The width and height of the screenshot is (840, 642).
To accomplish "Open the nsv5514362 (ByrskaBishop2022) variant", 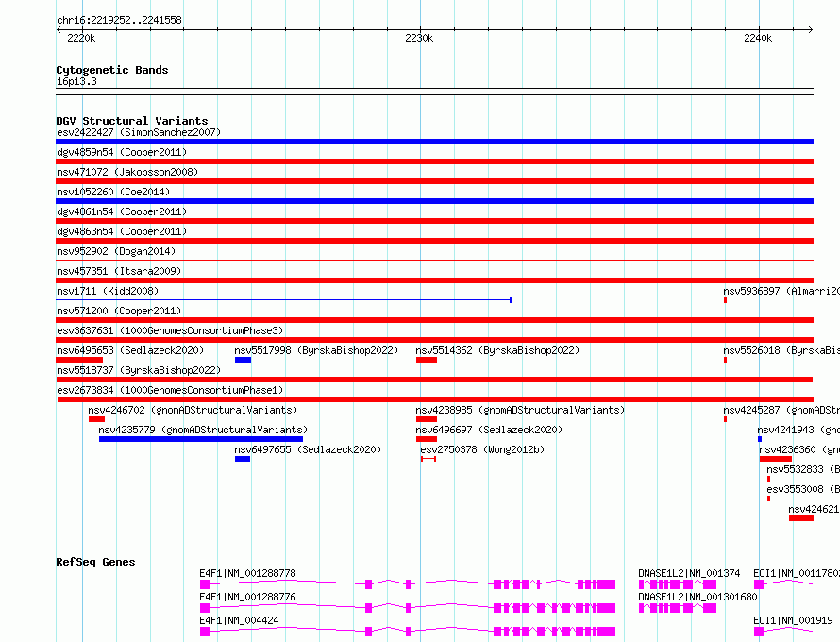I will coord(497,350).
